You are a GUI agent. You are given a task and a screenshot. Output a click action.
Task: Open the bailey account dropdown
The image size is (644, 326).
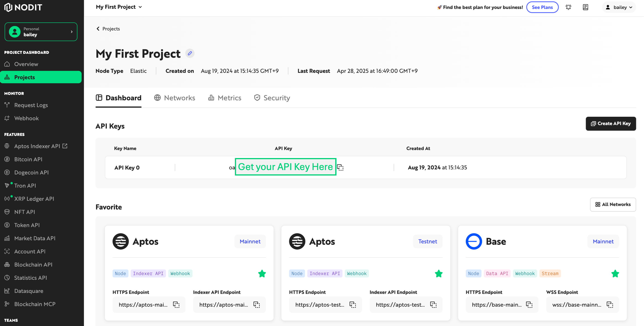point(619,7)
